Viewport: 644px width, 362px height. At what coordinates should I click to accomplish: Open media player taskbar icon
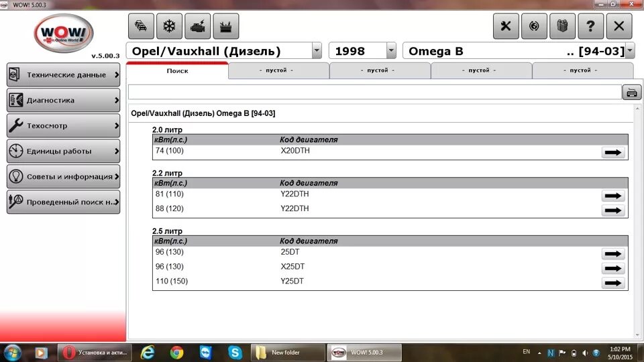[x=41, y=353]
